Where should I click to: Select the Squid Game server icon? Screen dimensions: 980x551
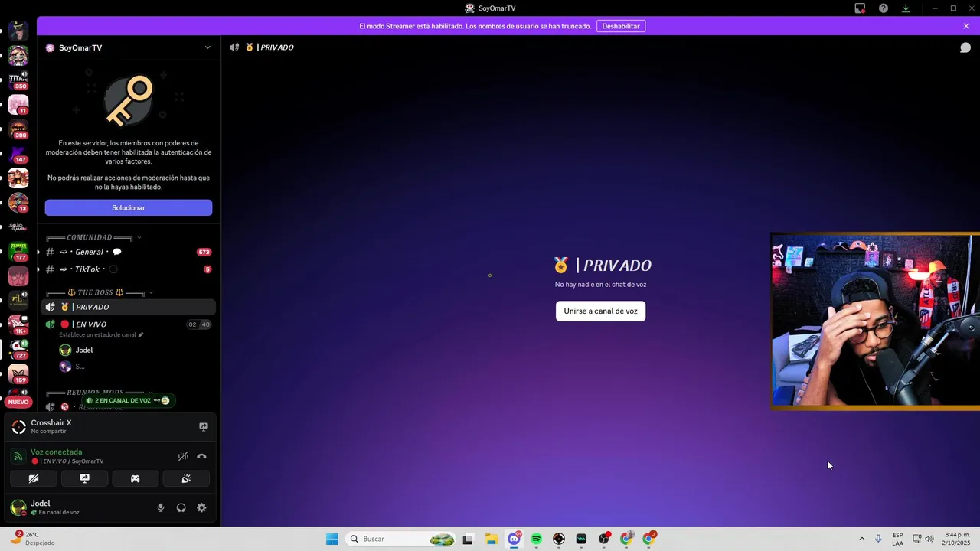point(18,227)
